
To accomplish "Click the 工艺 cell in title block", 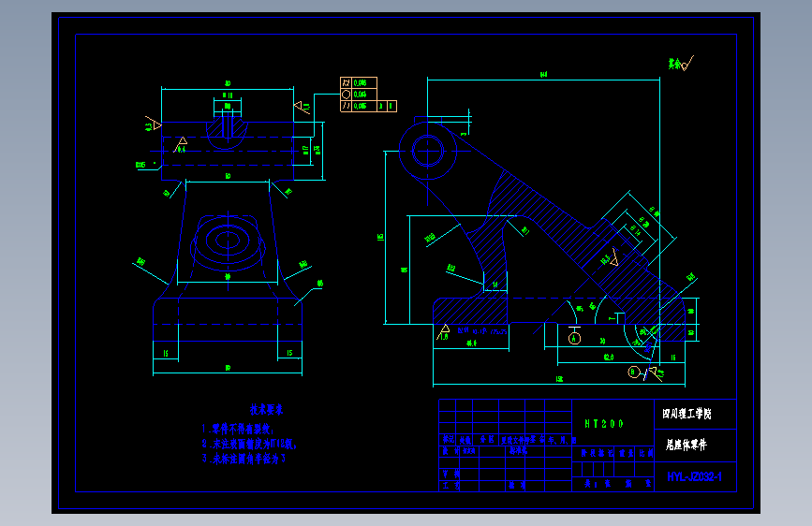I will point(449,486).
